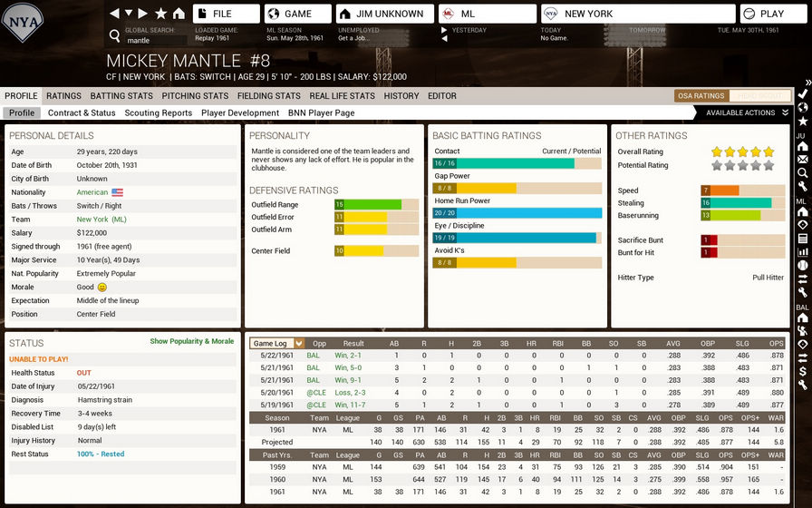Click the back navigation arrow
Image resolution: width=812 pixels, height=508 pixels.
coord(114,14)
